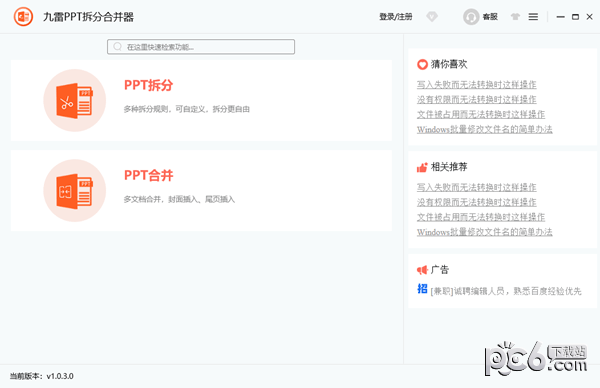Click the 相关推荐 heading

pos(449,167)
